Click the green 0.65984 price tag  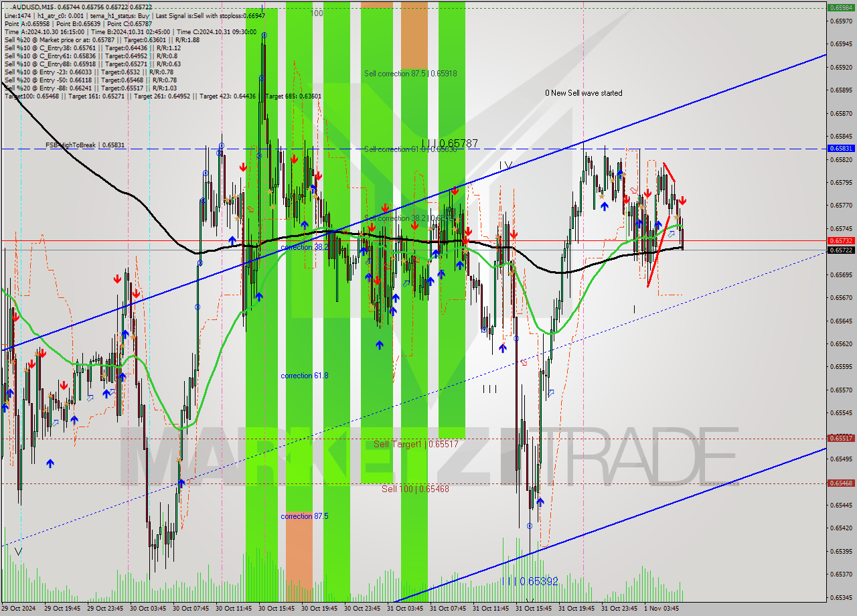(x=840, y=8)
